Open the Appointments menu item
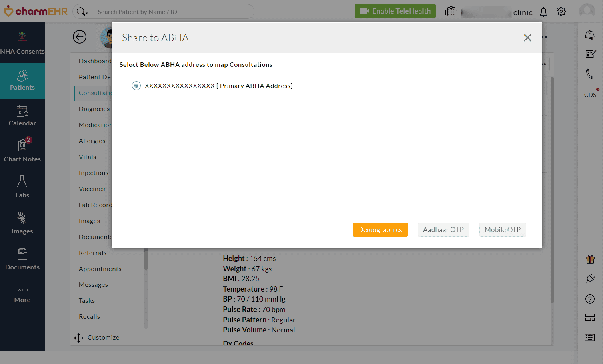Screen dimensions: 603x364 point(100,269)
